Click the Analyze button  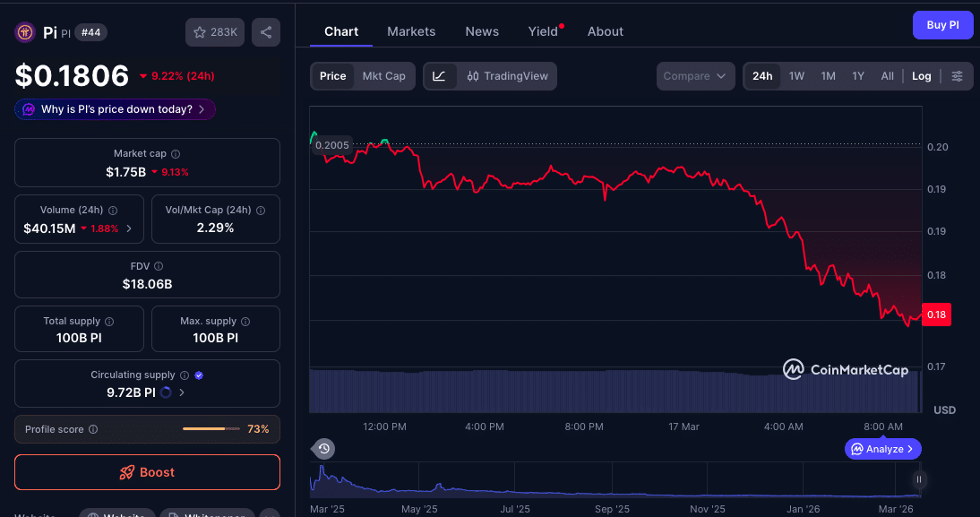[x=882, y=449]
